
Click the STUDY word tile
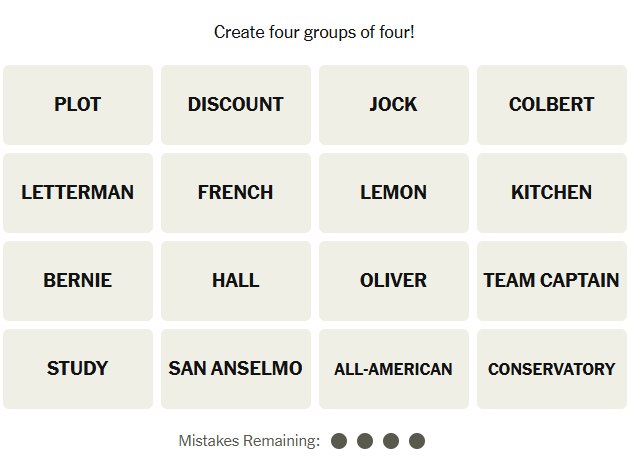78,369
